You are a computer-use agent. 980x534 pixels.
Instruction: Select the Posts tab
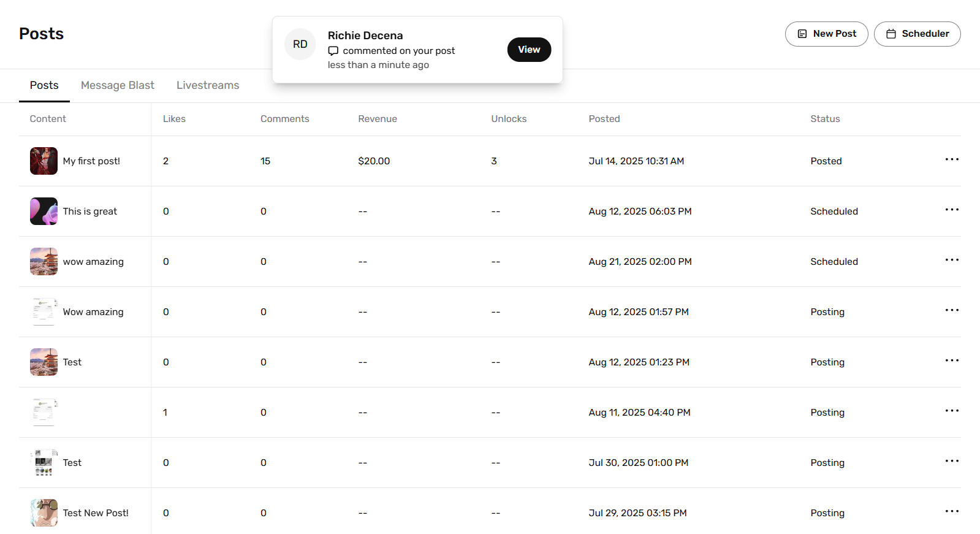44,85
